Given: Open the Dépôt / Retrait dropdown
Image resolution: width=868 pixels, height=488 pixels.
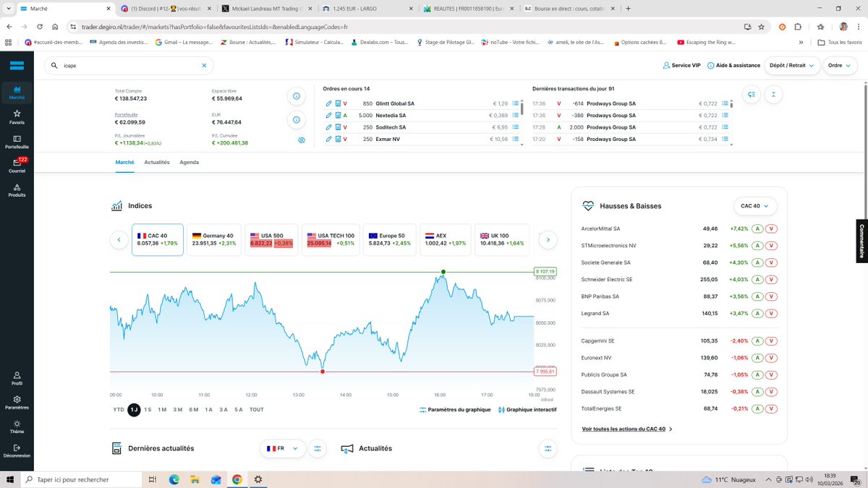Looking at the screenshot, I should (791, 65).
